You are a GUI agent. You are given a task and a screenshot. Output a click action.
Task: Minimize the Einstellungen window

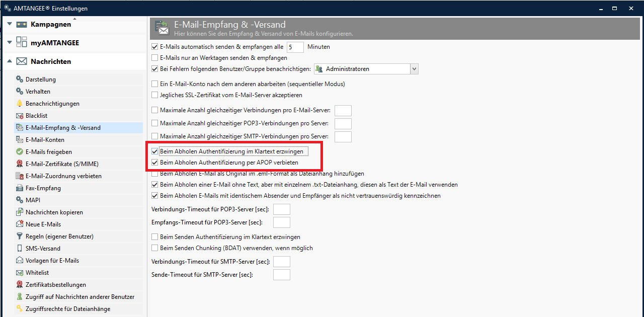[600, 8]
